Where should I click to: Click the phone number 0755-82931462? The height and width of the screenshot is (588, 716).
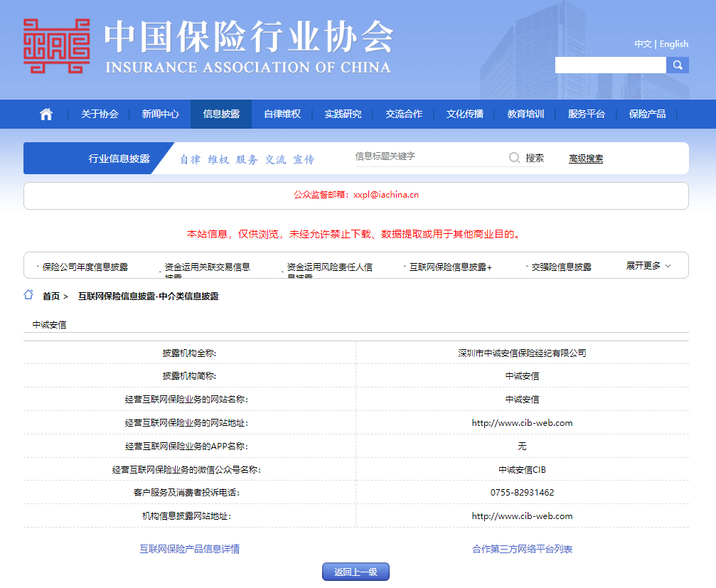522,493
